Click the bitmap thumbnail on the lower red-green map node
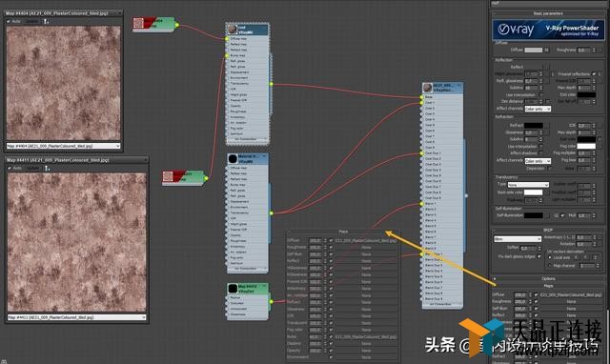This screenshot has height=364, width=610. pyautogui.click(x=168, y=176)
